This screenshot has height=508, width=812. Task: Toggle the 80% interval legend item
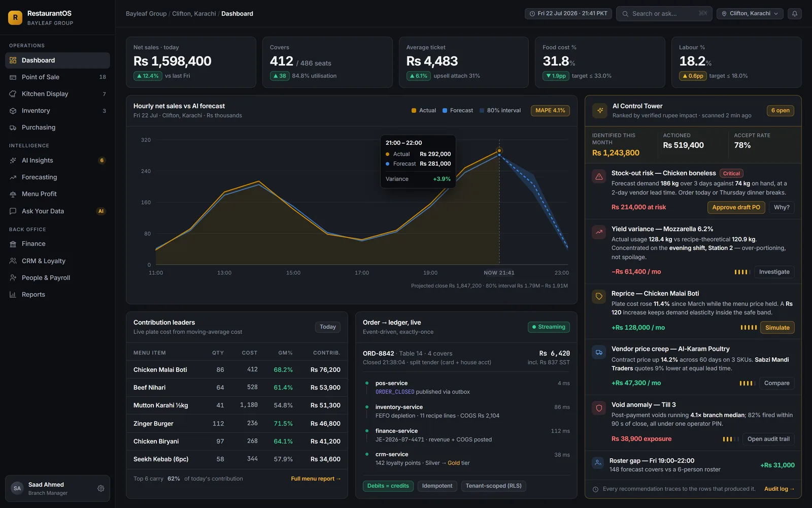point(500,111)
